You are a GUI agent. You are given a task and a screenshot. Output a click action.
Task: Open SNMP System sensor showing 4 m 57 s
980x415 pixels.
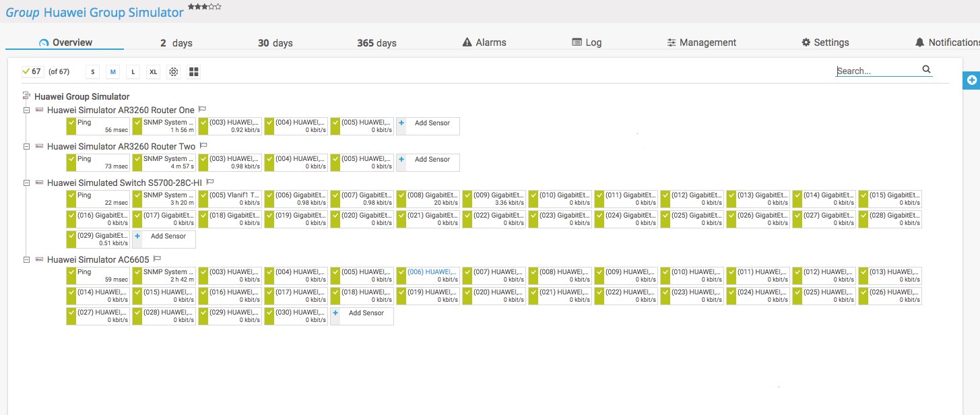click(x=164, y=163)
